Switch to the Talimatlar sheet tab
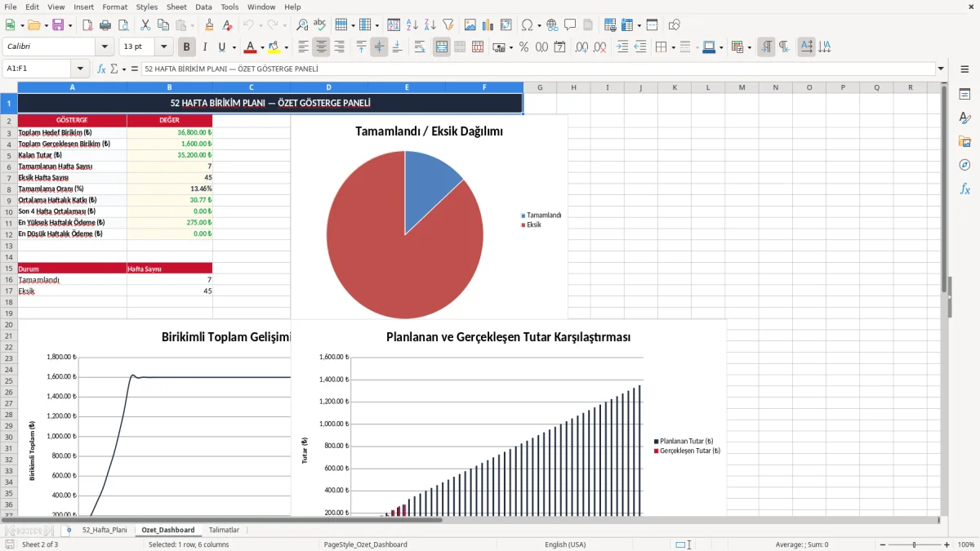 224,530
